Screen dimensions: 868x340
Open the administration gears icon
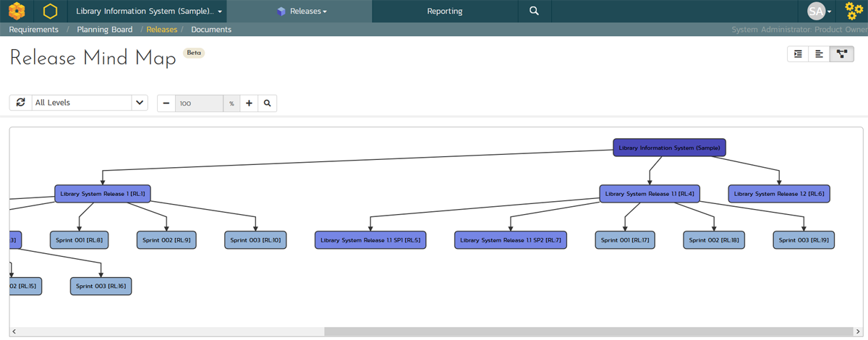click(854, 11)
